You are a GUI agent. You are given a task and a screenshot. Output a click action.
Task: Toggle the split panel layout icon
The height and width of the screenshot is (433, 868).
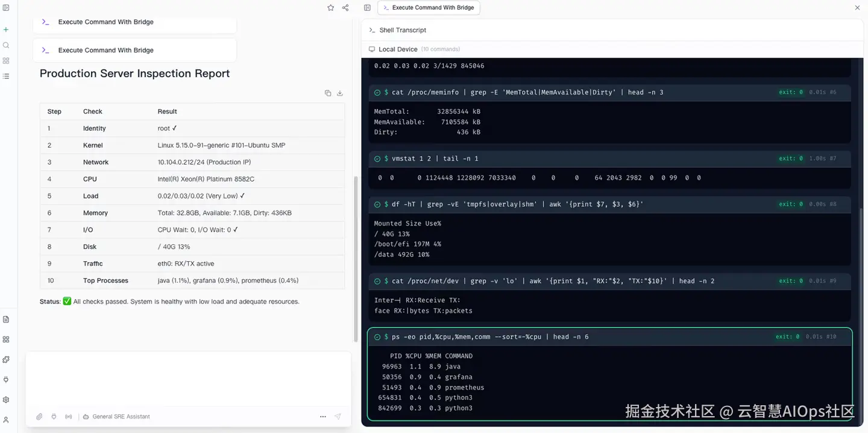coord(368,8)
